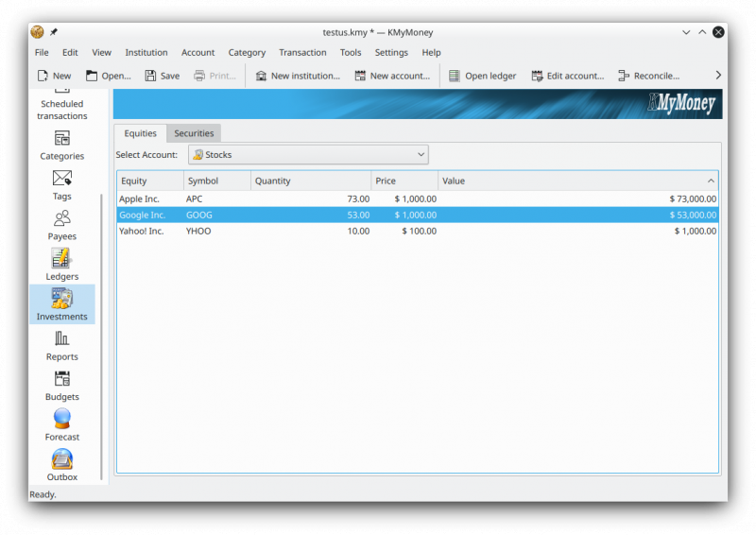Open the Budgets view
This screenshot has height=535, width=756.
point(61,386)
